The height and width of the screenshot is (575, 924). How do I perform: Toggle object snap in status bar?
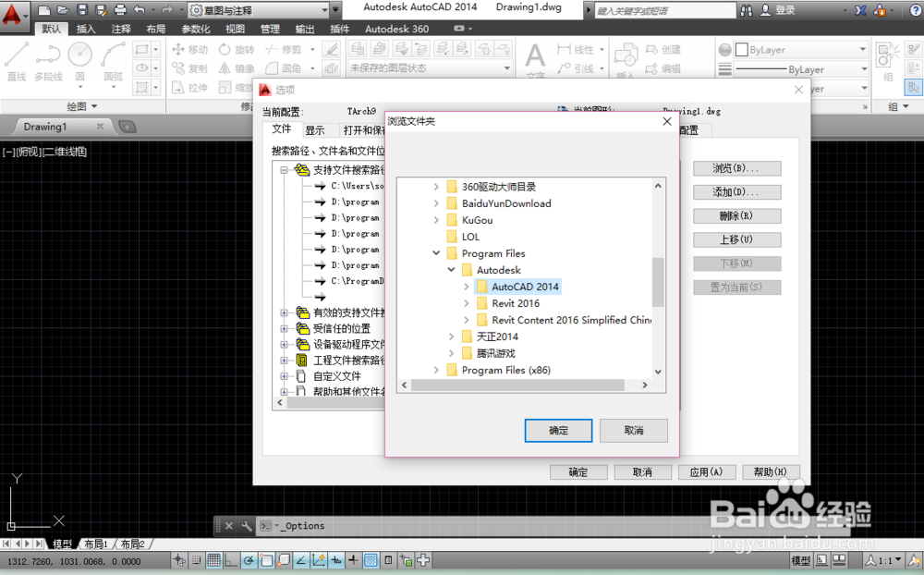[x=266, y=560]
